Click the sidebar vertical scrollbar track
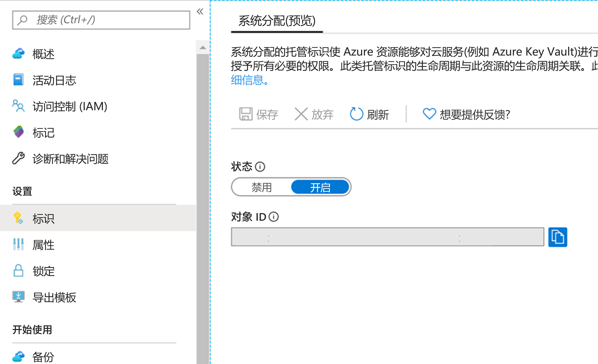598x364 pixels. click(x=203, y=209)
